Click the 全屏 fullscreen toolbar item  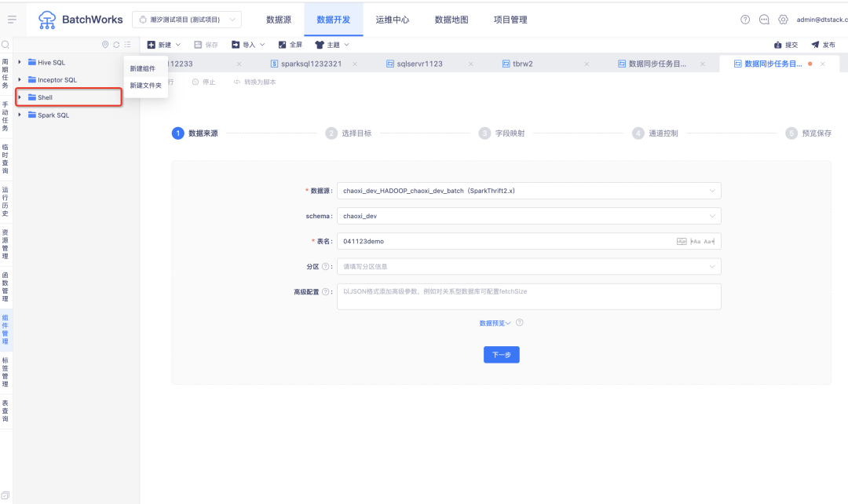[x=291, y=45]
